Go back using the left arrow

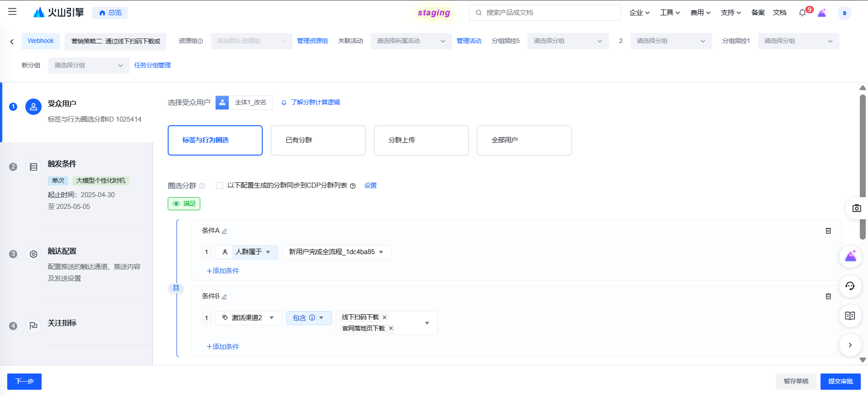click(x=12, y=42)
